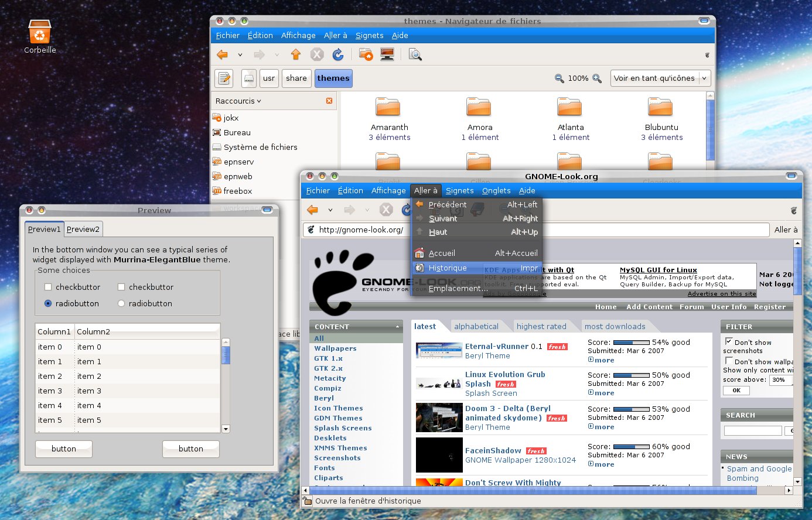Click the Back arrow in GNOME-Look browser toolbar

pos(313,210)
